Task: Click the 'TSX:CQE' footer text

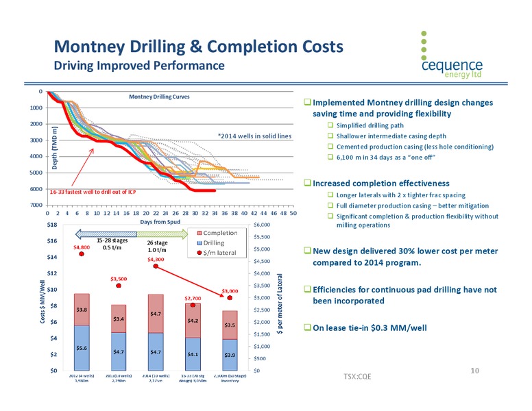Action: [357, 377]
